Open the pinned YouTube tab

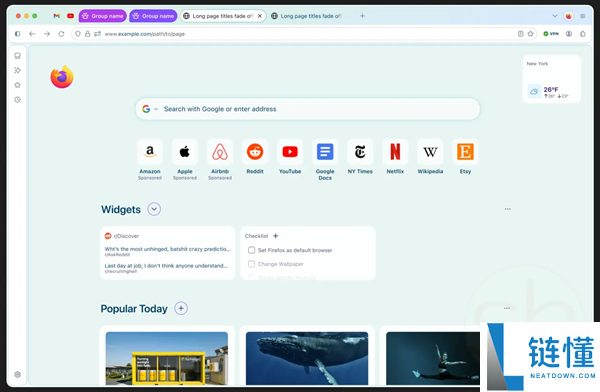70,16
